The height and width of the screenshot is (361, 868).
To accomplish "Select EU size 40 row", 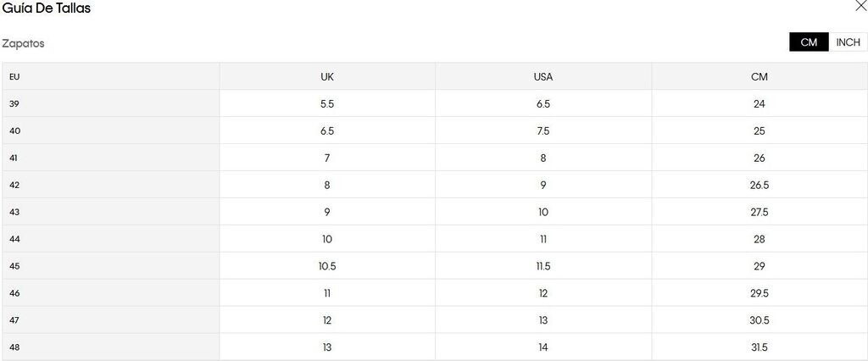I will coord(14,131).
